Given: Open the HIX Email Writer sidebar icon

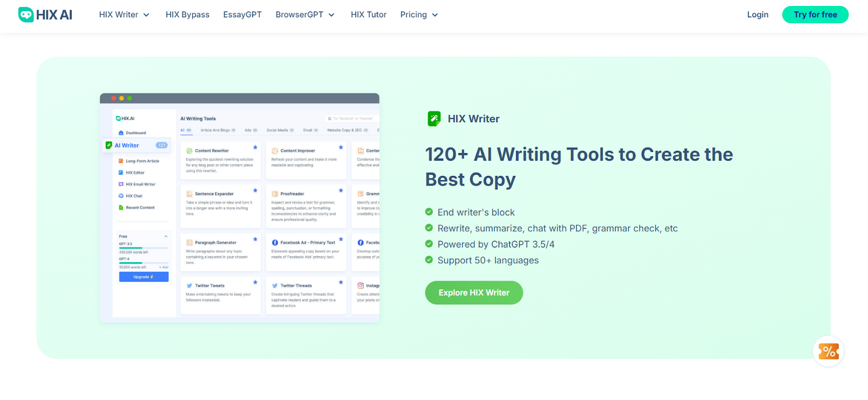Looking at the screenshot, I should (121, 184).
